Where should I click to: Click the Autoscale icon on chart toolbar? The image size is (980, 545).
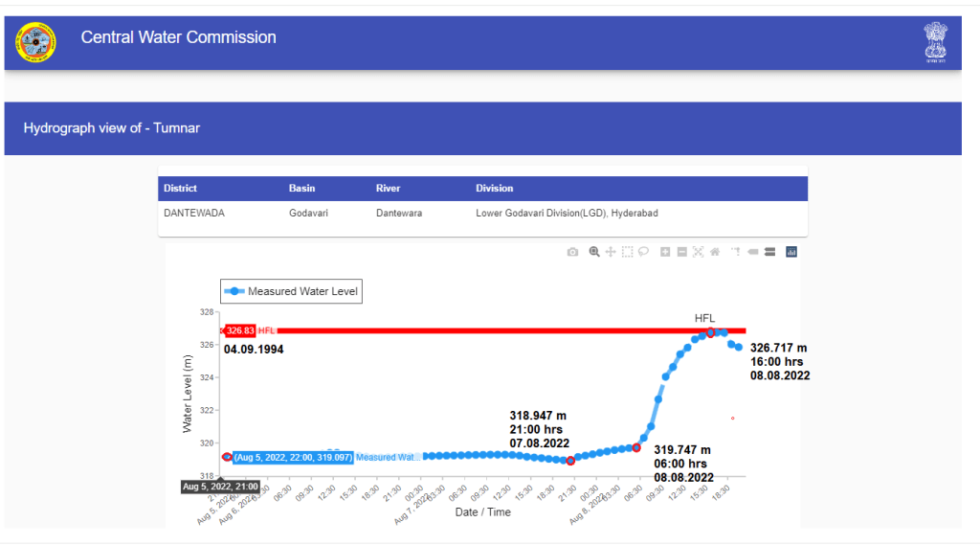698,252
